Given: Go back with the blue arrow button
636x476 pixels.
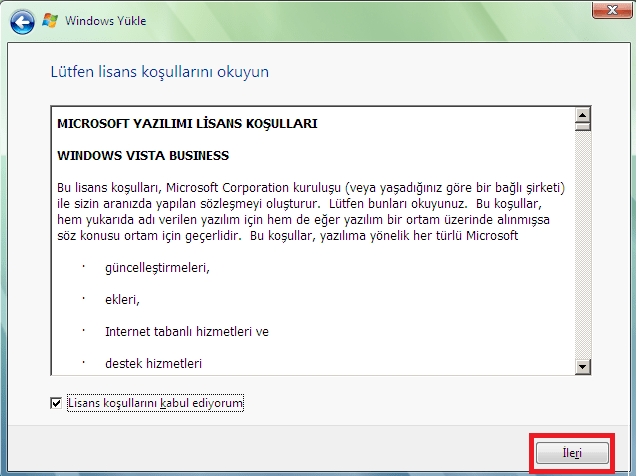Looking at the screenshot, I should coord(22,22).
